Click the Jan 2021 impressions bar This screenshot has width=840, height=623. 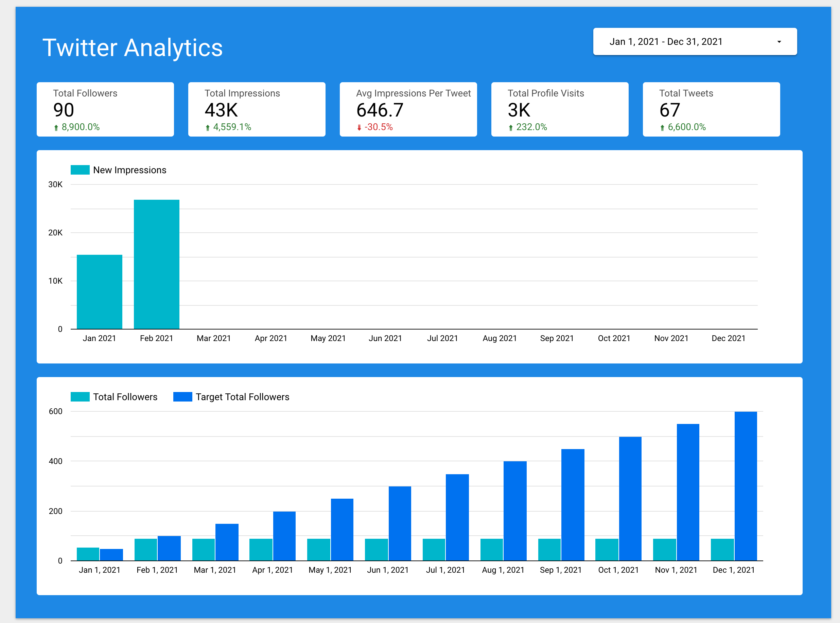pos(100,292)
